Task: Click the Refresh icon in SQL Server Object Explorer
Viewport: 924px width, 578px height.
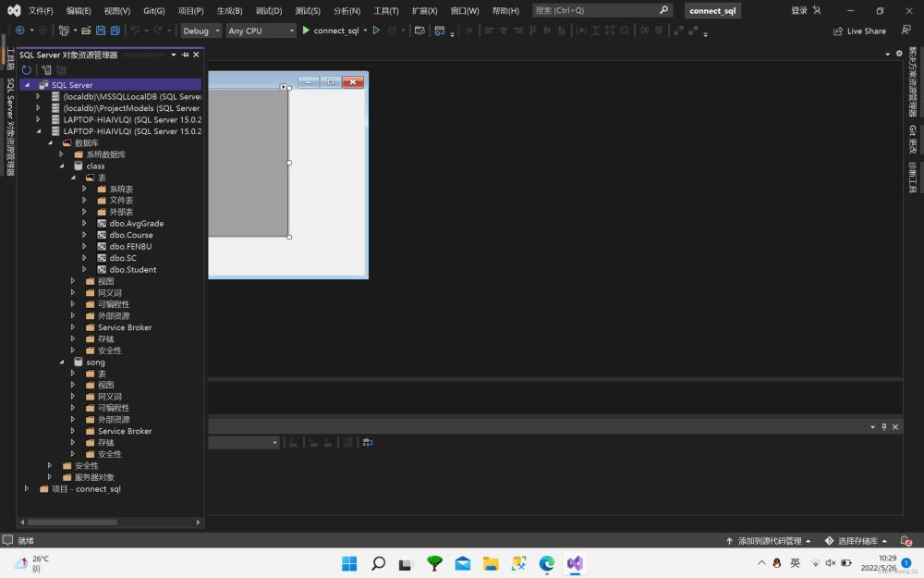Action: click(x=26, y=70)
